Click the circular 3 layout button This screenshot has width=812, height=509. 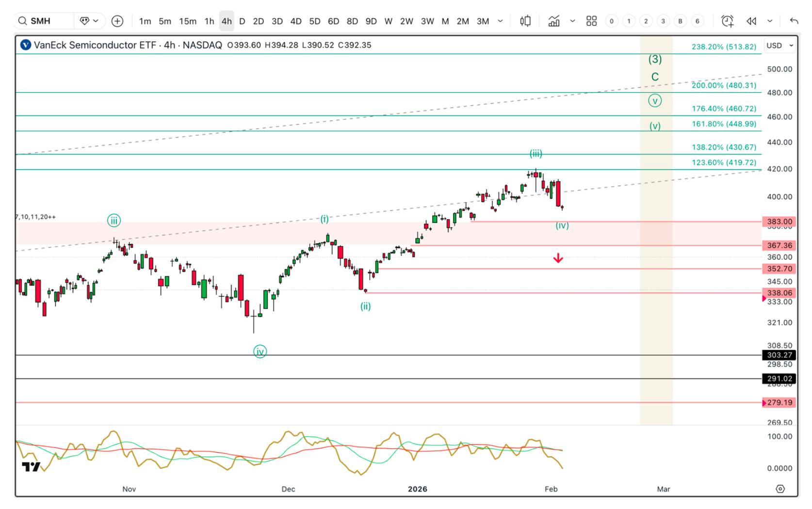[x=663, y=21]
